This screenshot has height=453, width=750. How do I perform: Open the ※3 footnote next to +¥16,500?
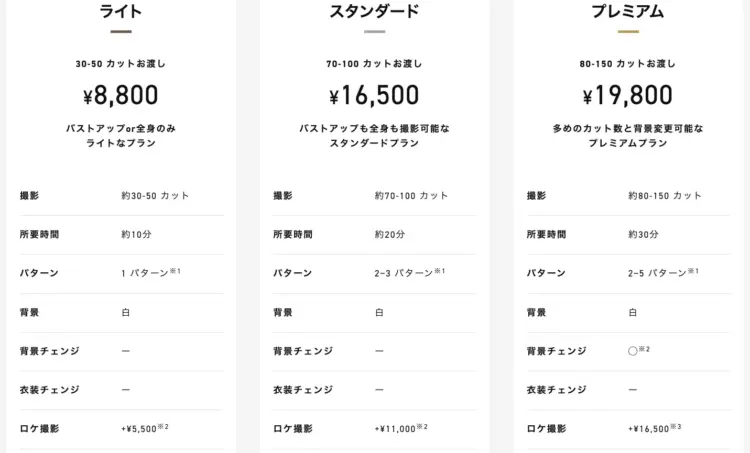click(676, 427)
